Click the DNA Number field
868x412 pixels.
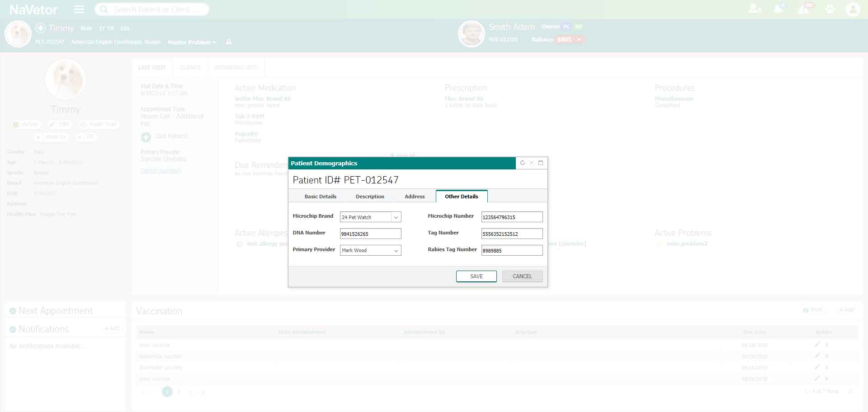tap(370, 234)
